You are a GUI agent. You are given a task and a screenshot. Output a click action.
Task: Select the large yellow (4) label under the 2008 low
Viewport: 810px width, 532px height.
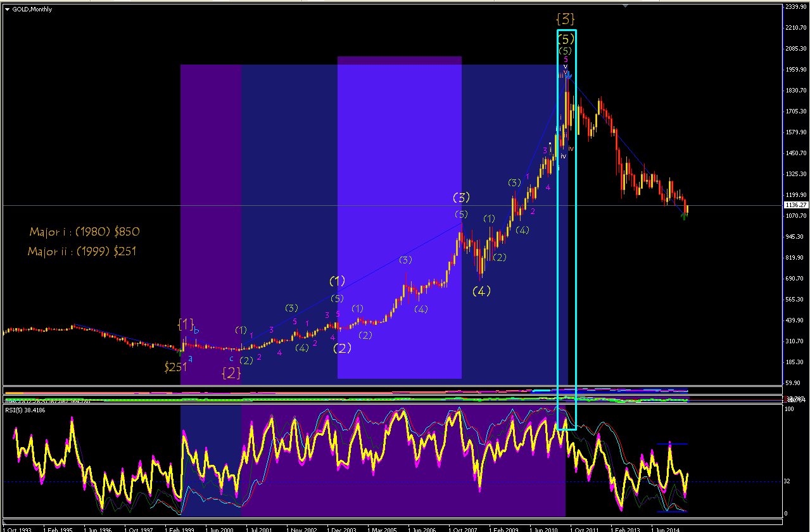pos(481,291)
